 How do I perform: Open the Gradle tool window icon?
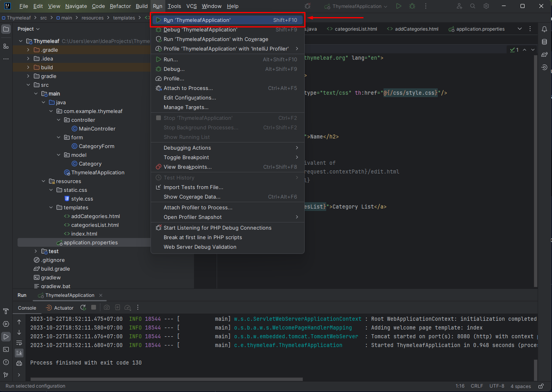544,55
